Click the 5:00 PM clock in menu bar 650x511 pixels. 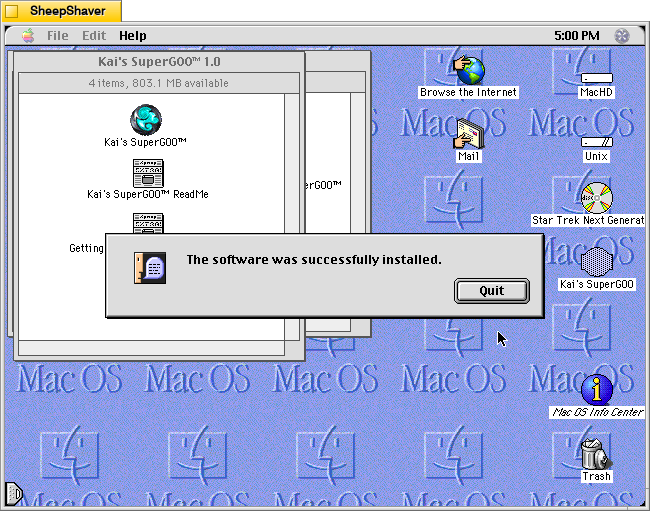tap(577, 36)
